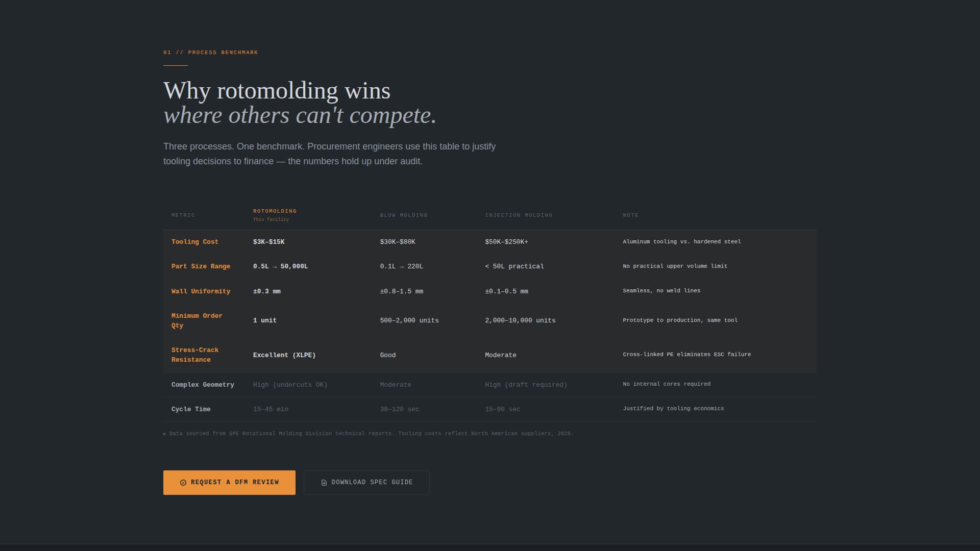Click the INJECTION MOLDING column heading
This screenshot has width=980, height=551.
[x=519, y=215]
